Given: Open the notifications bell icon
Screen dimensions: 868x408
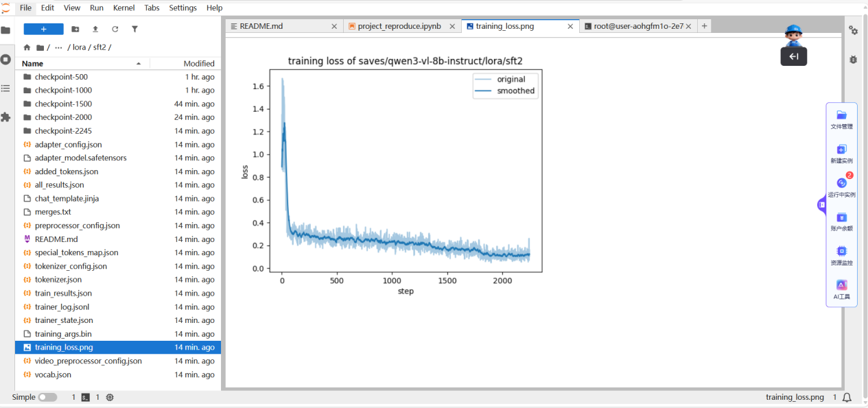Looking at the screenshot, I should 847,397.
